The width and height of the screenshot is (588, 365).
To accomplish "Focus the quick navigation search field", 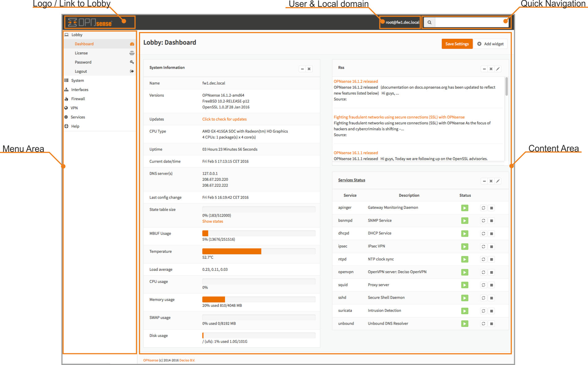I will (x=472, y=22).
